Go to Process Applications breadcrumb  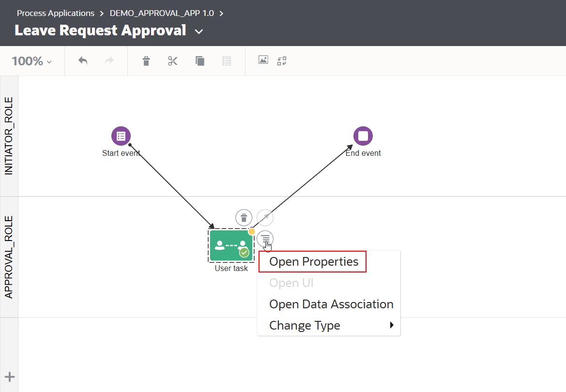(56, 13)
